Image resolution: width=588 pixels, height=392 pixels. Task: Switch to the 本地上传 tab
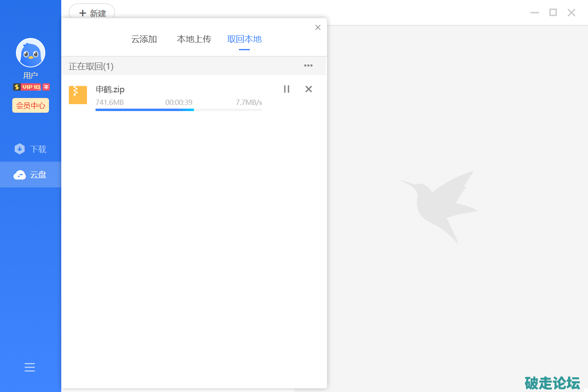[194, 39]
